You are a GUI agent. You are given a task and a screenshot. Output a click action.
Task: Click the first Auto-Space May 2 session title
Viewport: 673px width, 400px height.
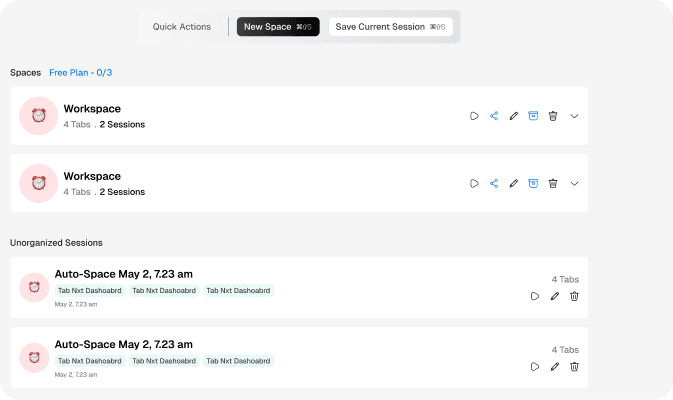[124, 274]
